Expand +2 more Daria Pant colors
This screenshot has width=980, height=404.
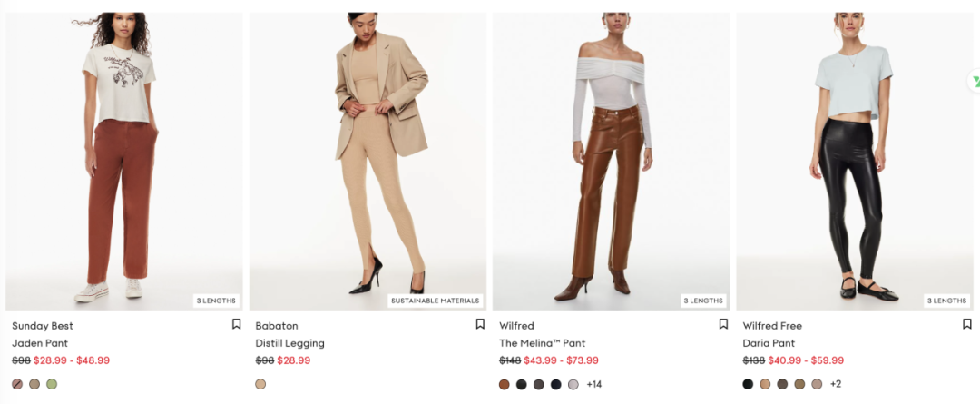[836, 384]
